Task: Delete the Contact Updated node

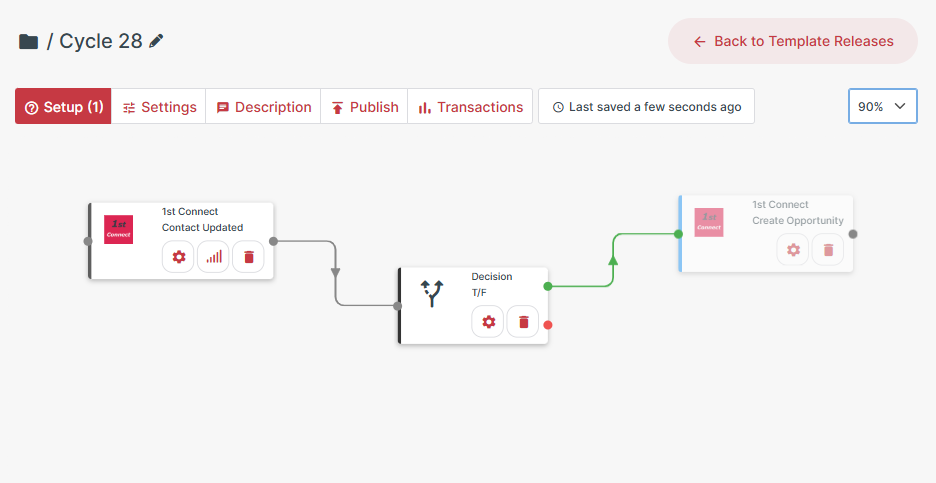Action: [x=249, y=257]
